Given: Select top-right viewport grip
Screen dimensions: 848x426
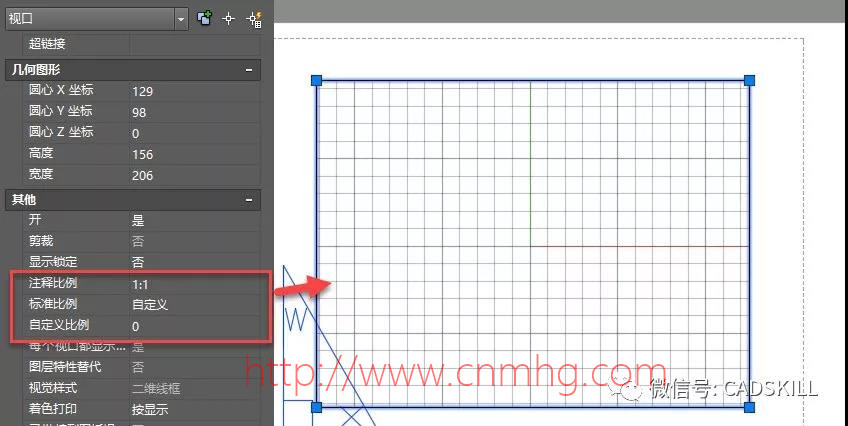Looking at the screenshot, I should 749,81.
